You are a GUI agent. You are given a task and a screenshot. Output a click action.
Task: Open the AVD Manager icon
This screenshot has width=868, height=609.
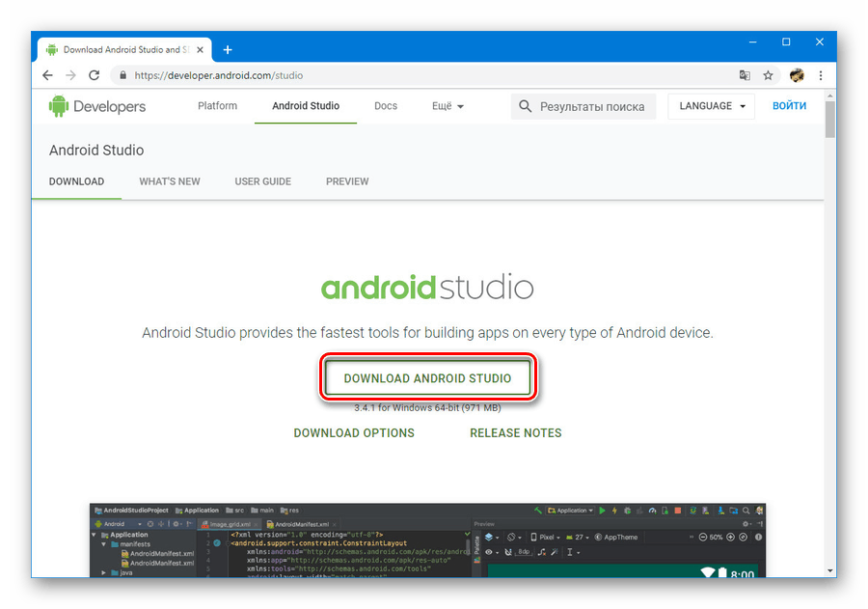[705, 512]
